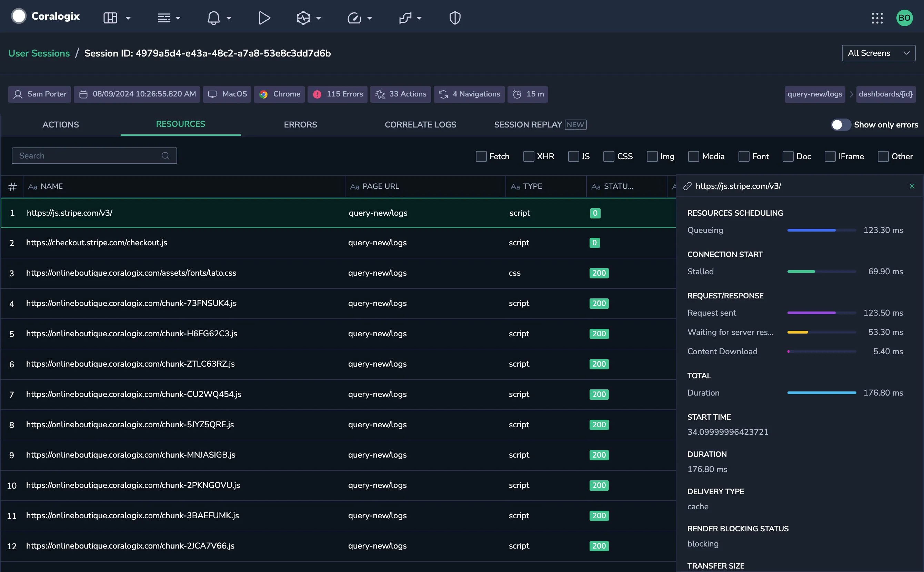Screen dimensions: 924x572
Task: Check the Img filter checkbox
Action: [x=652, y=156]
